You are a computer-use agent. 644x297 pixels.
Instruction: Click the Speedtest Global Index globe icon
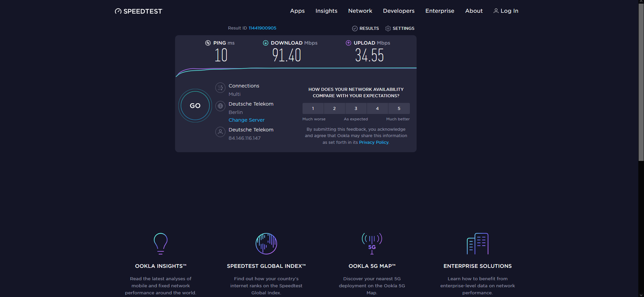tap(266, 244)
